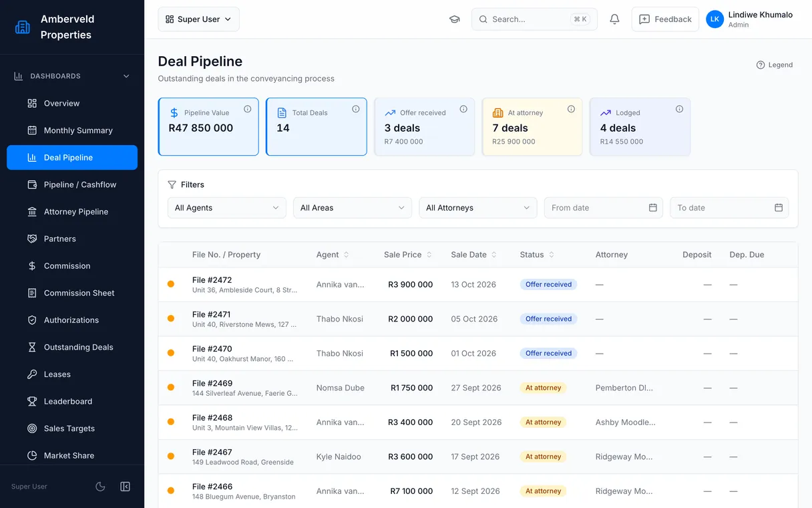Open the All Attorneys filter dropdown
This screenshot has height=508, width=812.
[478, 208]
